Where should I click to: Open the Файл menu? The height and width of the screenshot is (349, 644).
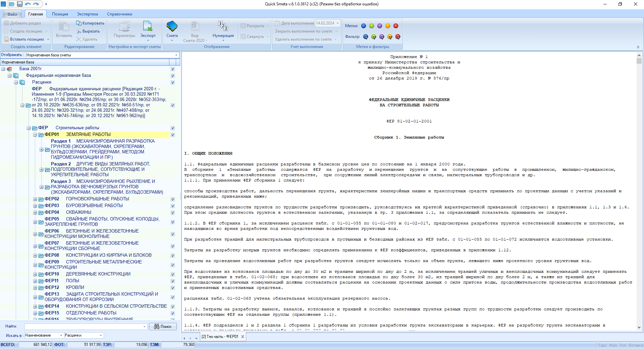(x=12, y=14)
